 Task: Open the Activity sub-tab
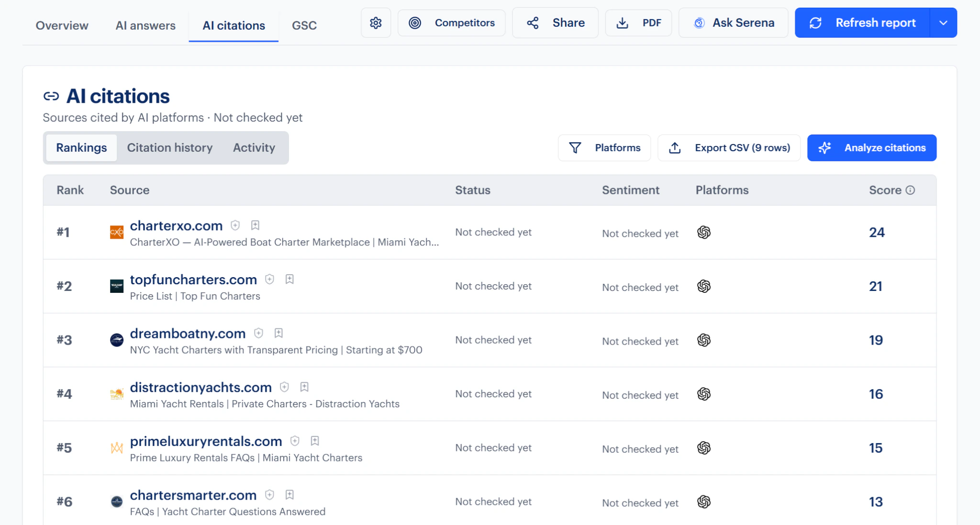coord(254,148)
